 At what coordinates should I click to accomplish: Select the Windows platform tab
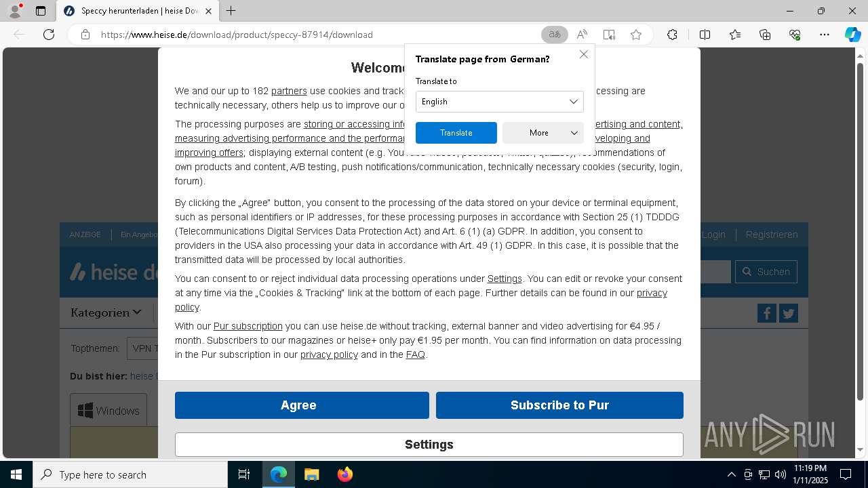pyautogui.click(x=108, y=411)
